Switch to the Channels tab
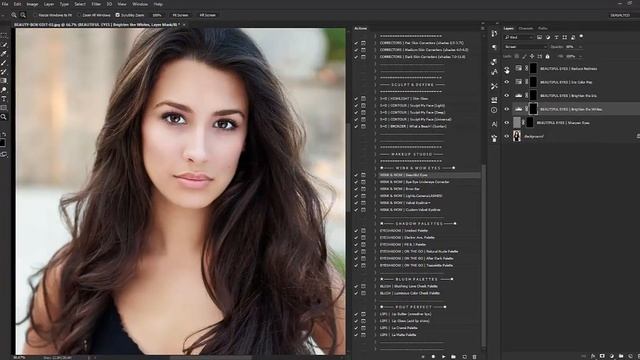 pos(526,28)
